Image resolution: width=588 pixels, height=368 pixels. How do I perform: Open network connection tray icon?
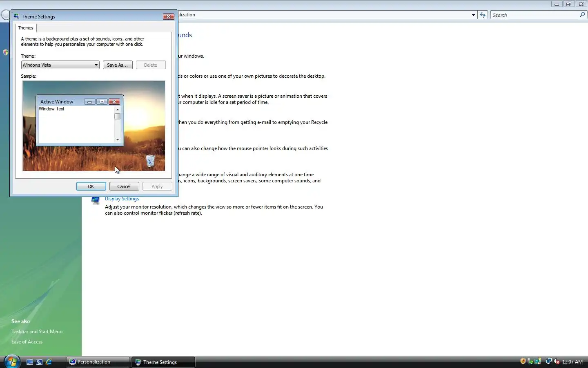[549, 361]
